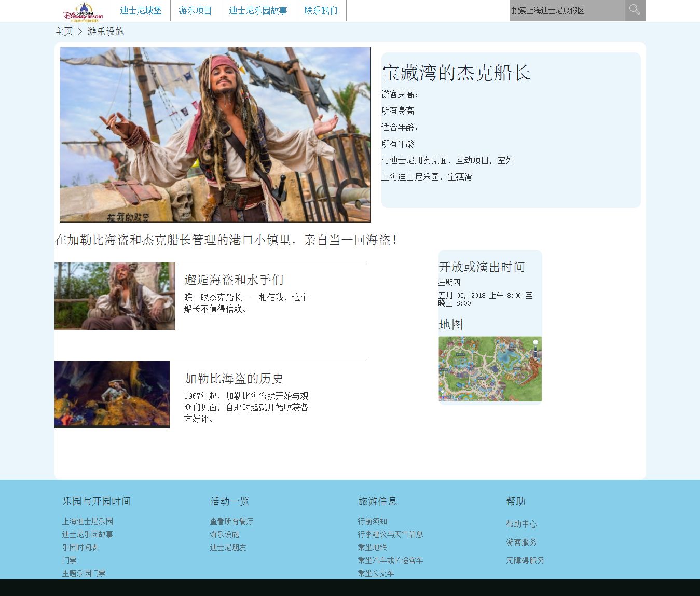Screen dimensions: 700x596
Task: Open footer link 迪士尼朋友
Action: (228, 547)
